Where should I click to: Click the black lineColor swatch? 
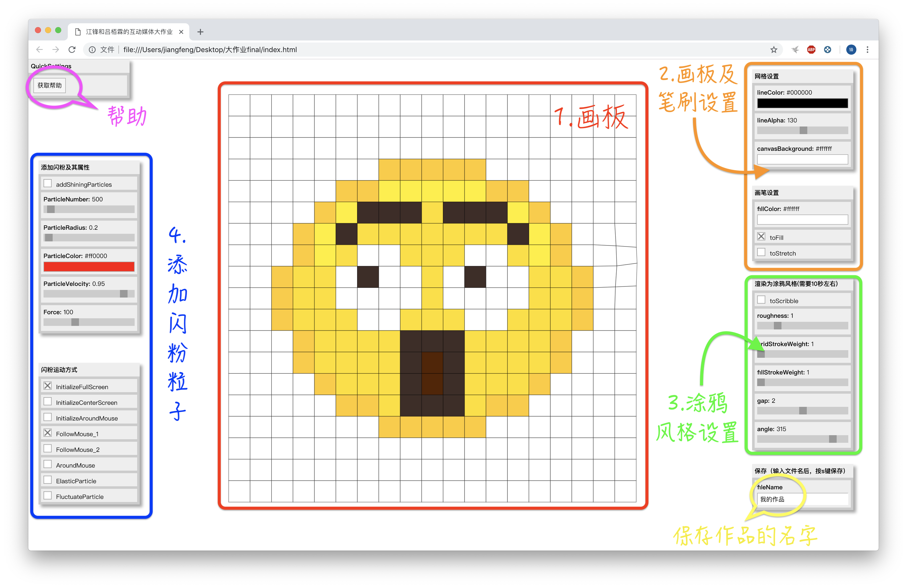pyautogui.click(x=802, y=103)
